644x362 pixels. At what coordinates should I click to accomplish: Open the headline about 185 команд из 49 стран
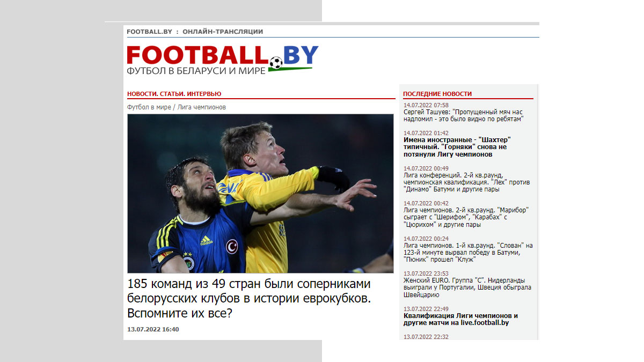(249, 298)
